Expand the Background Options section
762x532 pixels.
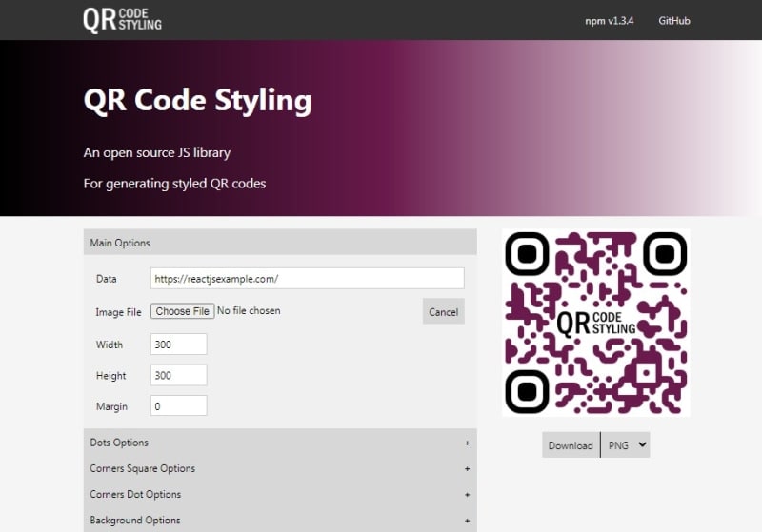click(135, 520)
